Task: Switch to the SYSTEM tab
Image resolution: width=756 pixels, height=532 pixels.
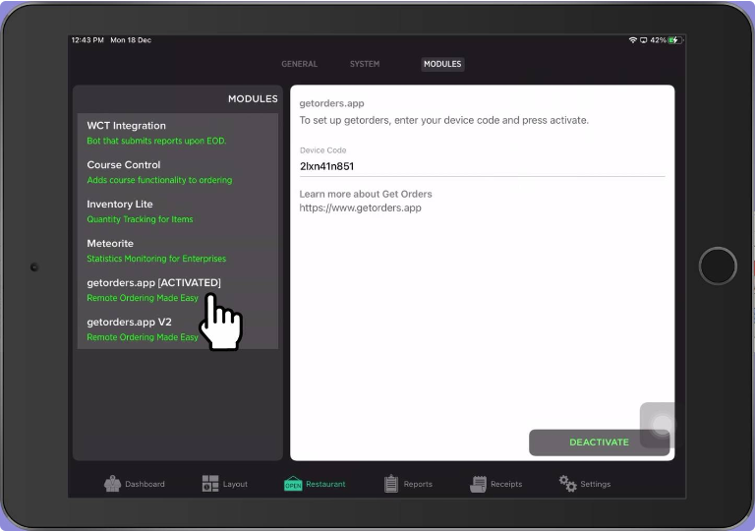Action: (x=365, y=64)
